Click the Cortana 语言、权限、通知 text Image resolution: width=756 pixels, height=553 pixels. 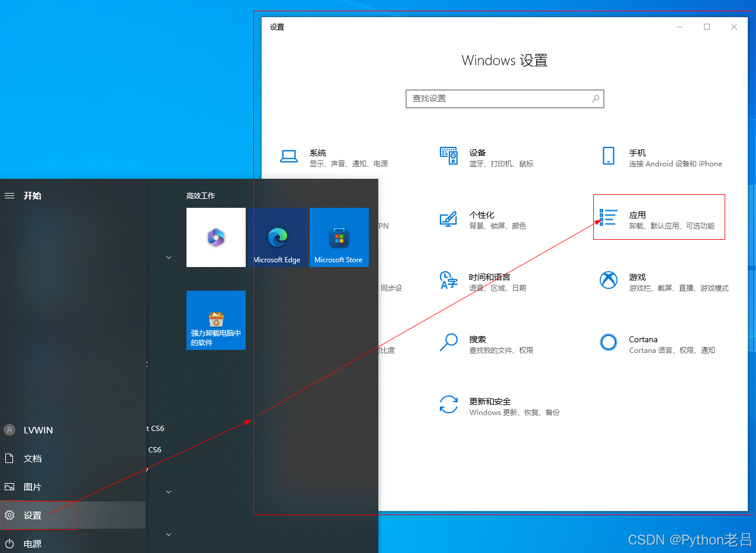click(672, 351)
